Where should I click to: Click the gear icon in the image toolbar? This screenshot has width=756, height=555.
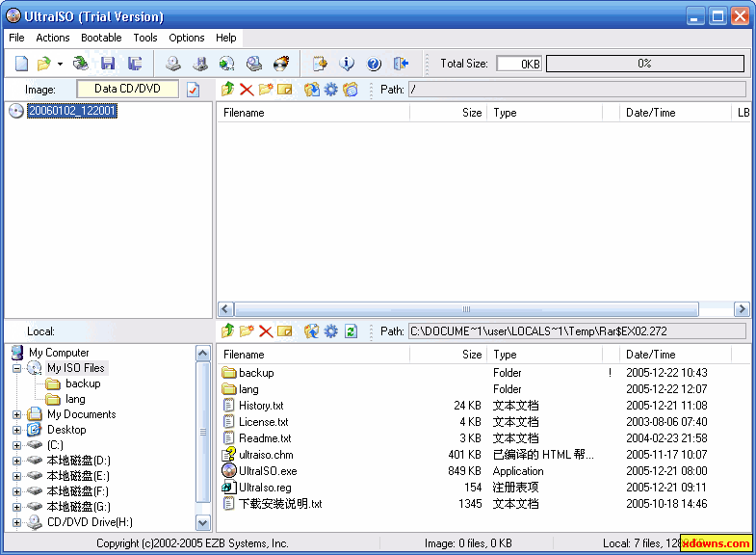330,90
